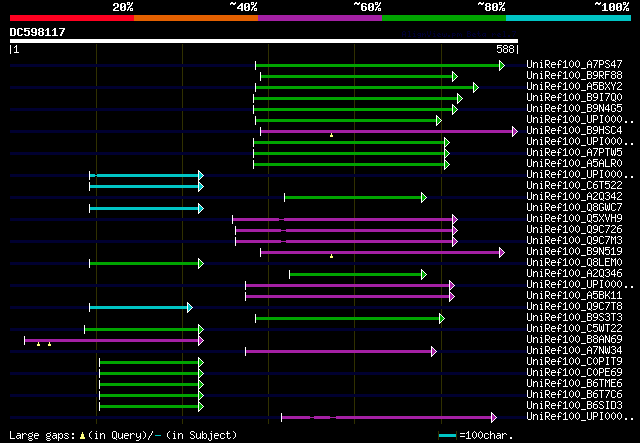Screen dimensions: 640x443
Task: Click the query end position 588
Action: pyautogui.click(x=505, y=49)
